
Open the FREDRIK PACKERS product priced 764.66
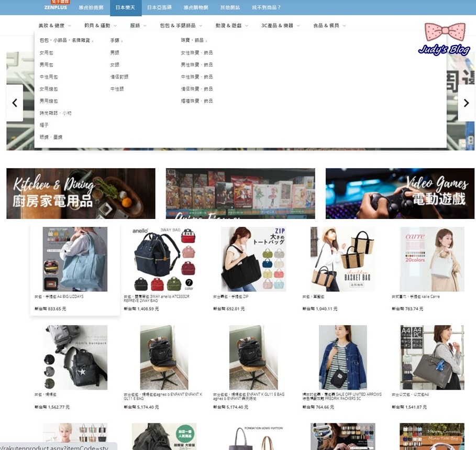343,357
